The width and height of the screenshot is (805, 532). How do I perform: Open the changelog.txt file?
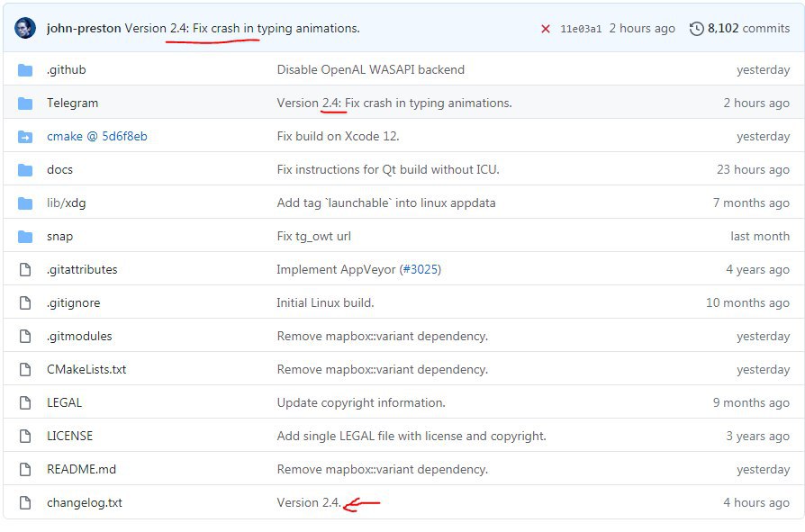pos(85,503)
